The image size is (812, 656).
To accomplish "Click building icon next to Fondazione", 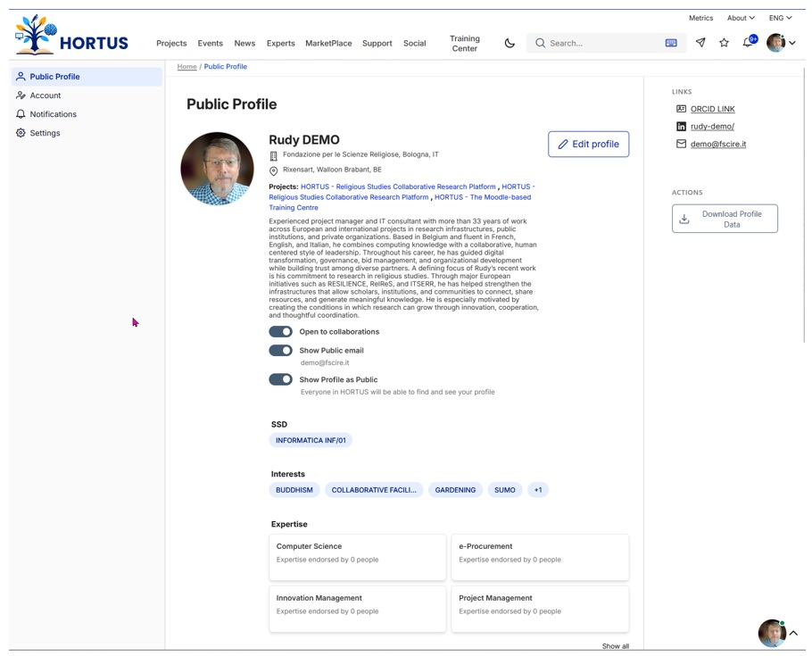I will pyautogui.click(x=273, y=155).
